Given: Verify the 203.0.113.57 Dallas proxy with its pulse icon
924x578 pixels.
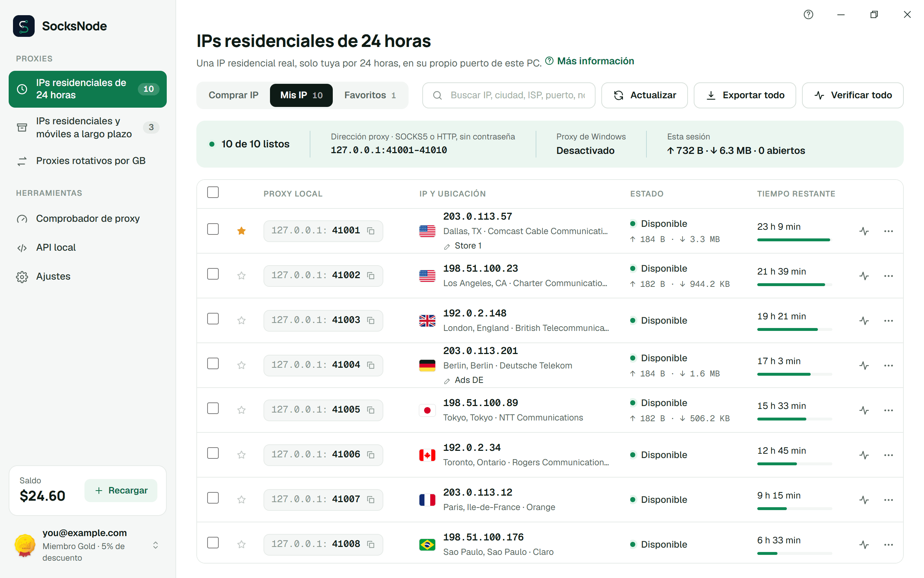Looking at the screenshot, I should click(864, 231).
